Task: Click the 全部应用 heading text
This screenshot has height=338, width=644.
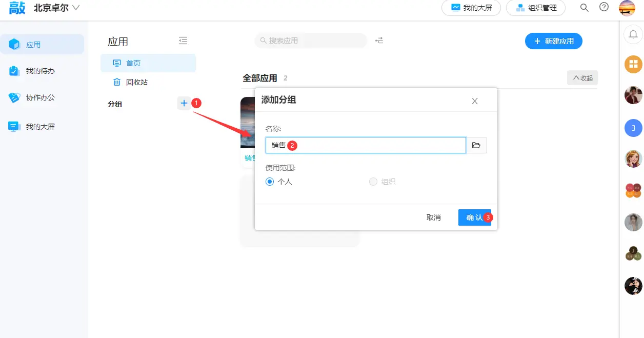Action: pos(260,78)
